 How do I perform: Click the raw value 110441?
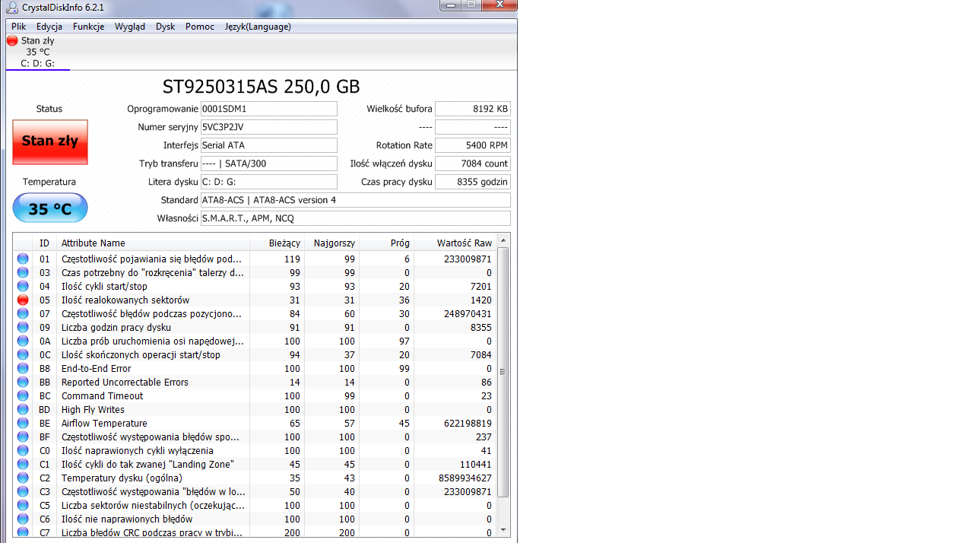point(476,465)
